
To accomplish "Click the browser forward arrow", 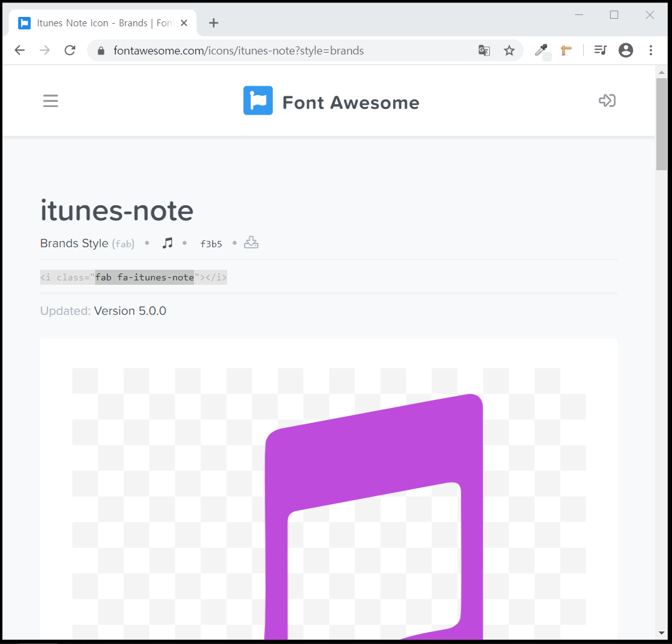I will coord(44,51).
